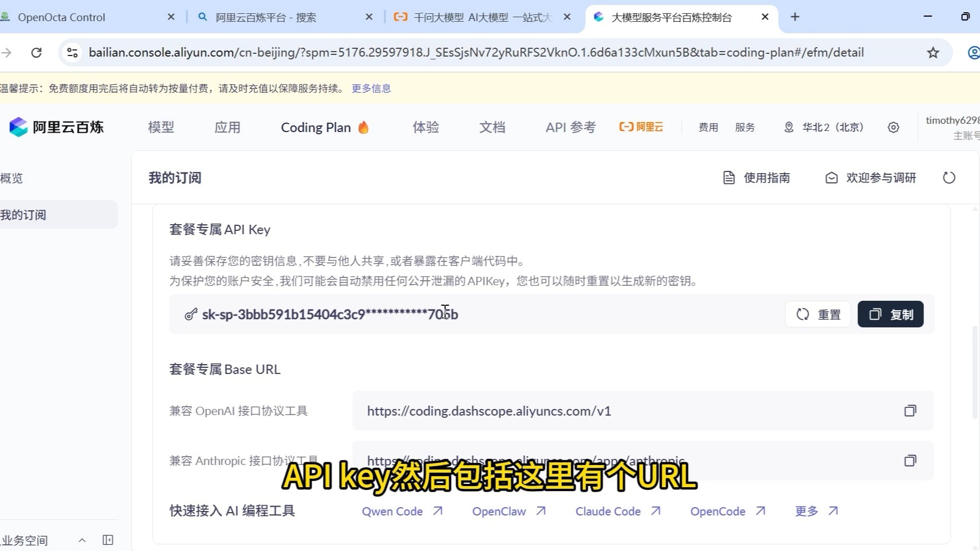Copy the OpenAI-compatible Base URL
Viewport: 980px width, 551px height.
[x=910, y=411]
